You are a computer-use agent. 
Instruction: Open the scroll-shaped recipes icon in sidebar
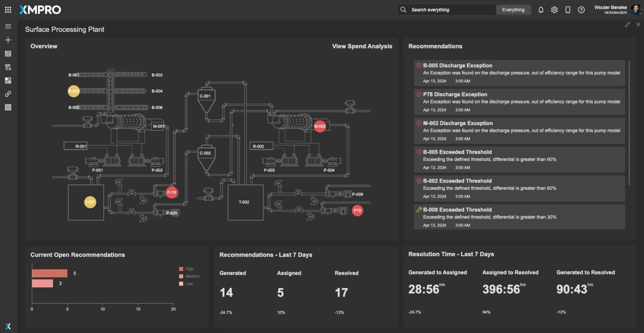point(8,67)
